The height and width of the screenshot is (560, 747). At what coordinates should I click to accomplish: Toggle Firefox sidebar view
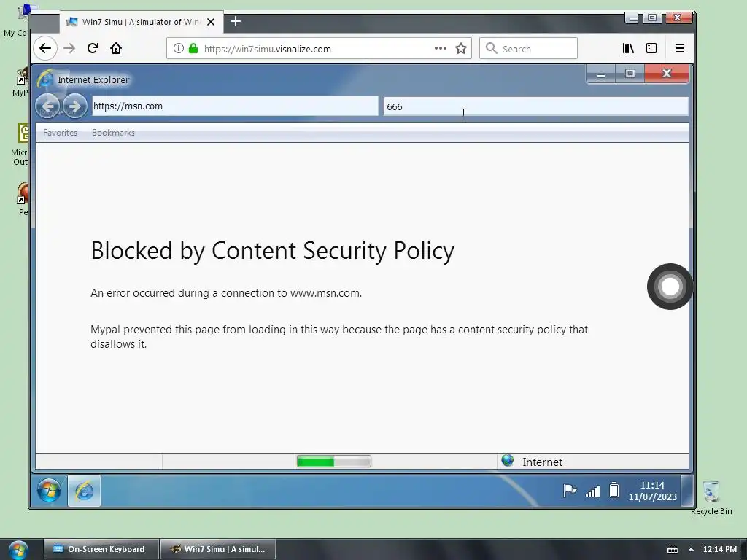[651, 48]
